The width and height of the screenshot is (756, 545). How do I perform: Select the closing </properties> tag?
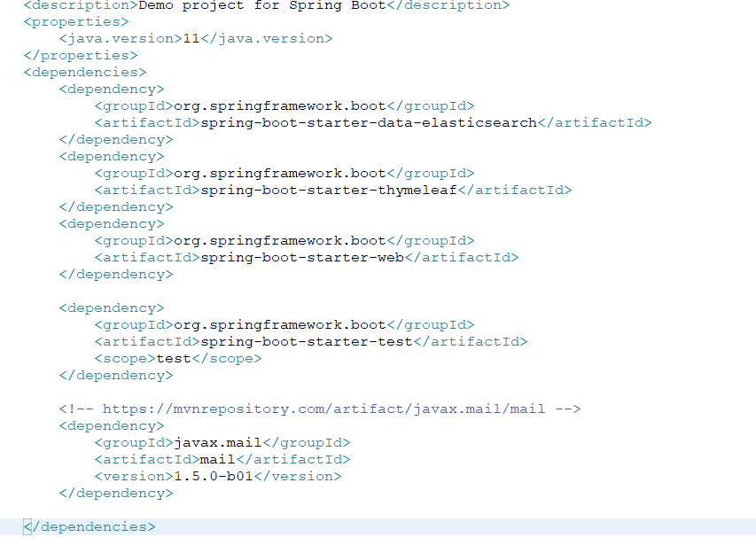pos(81,56)
